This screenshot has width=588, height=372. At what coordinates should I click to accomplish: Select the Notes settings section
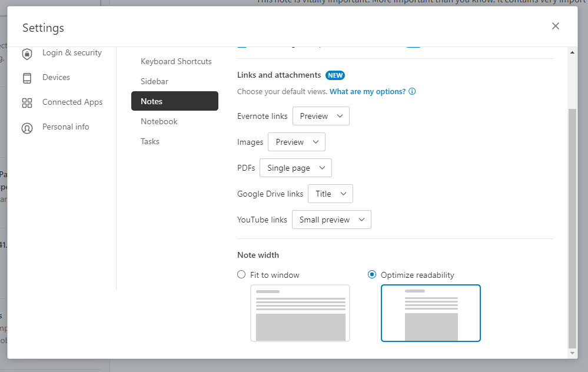pos(175,101)
